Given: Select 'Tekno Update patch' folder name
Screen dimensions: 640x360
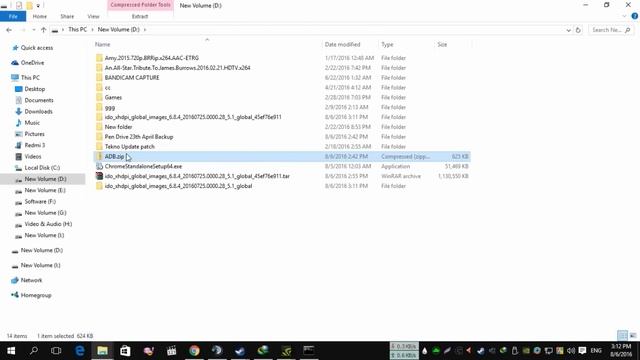Looking at the screenshot, I should pyautogui.click(x=129, y=147).
